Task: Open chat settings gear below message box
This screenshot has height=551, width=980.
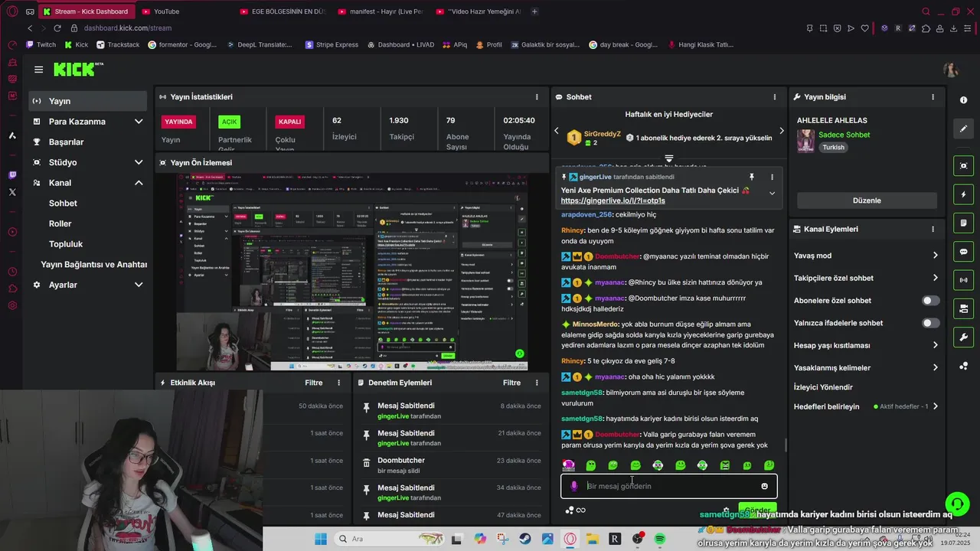Action: click(726, 510)
